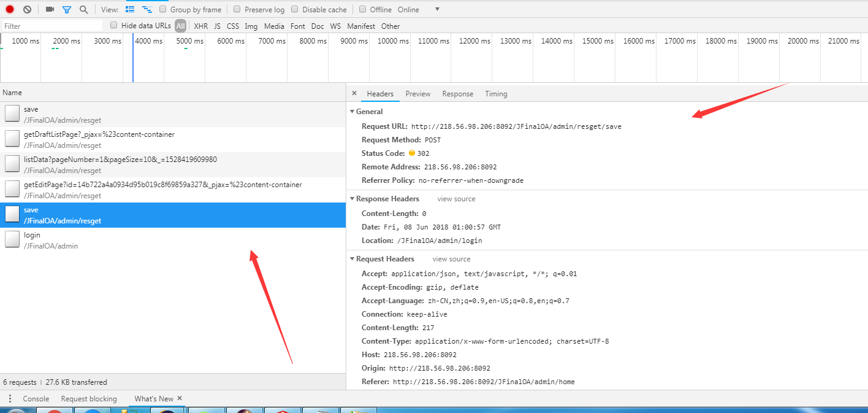868x413 pixels.
Task: Close the request details pane
Action: point(354,94)
